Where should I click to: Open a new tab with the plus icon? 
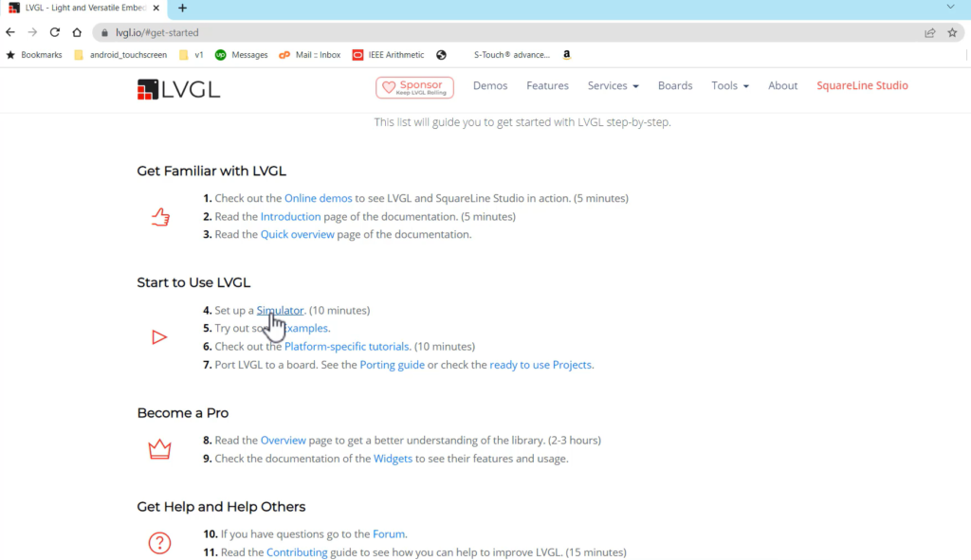(182, 8)
